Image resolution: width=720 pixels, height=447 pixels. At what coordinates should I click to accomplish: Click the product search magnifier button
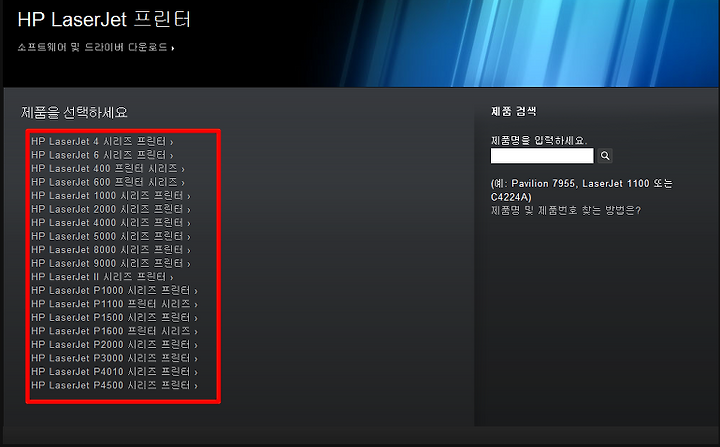(605, 156)
